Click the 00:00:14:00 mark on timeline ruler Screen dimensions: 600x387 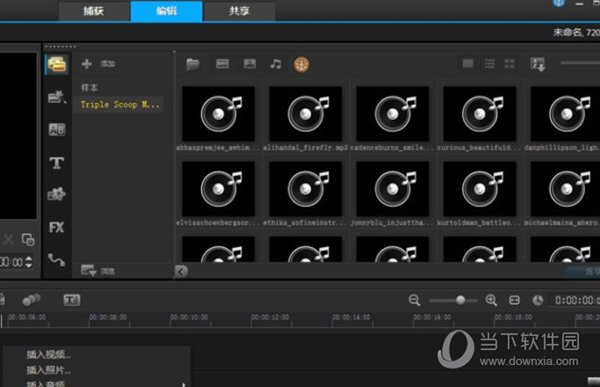pos(351,317)
